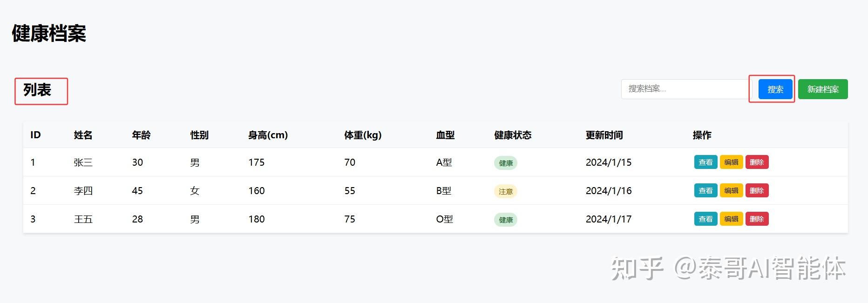Edit 张三's record
The image size is (868, 303).
click(731, 162)
